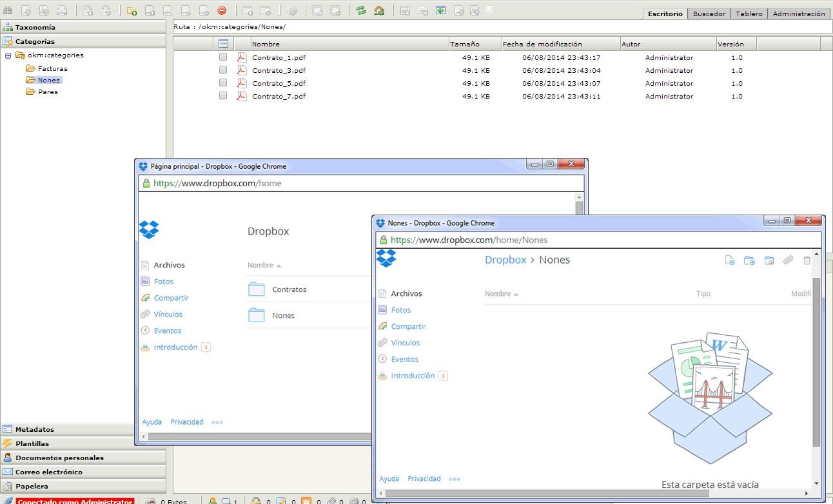Collapse the okm:categories tree node

click(8, 55)
